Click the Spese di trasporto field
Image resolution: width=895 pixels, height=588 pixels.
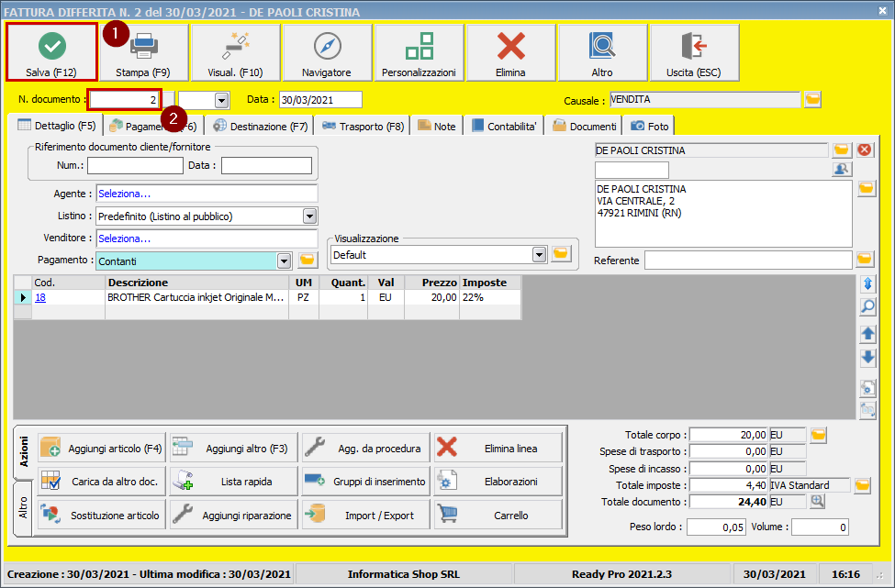[x=729, y=451]
